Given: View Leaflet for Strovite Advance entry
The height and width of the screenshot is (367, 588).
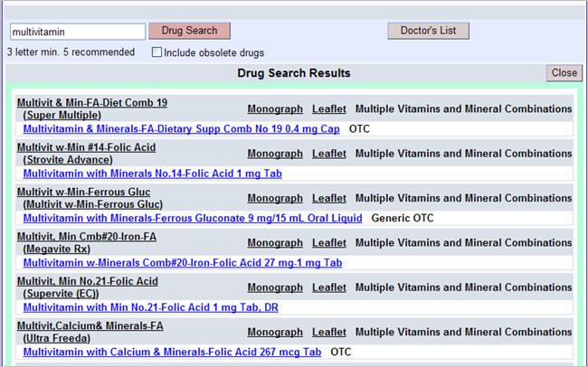Looking at the screenshot, I should 329,154.
